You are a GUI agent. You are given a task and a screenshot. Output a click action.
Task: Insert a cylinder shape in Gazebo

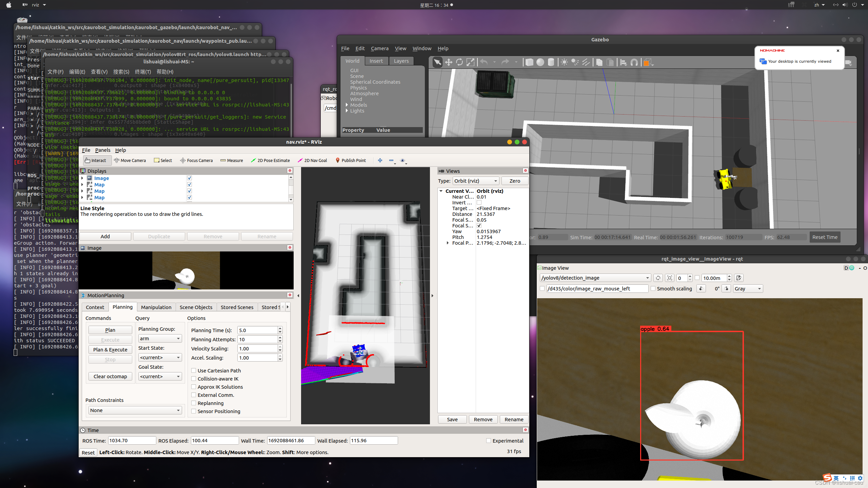point(551,62)
